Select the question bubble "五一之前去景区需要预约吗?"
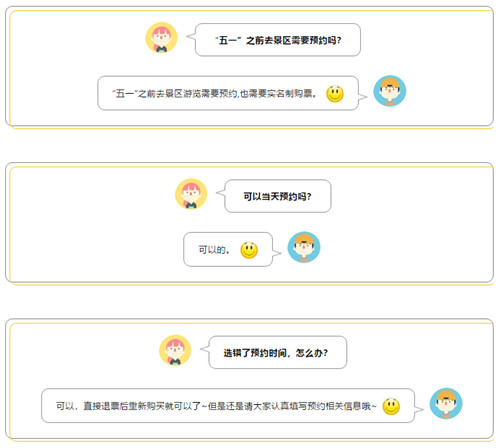 (278, 40)
